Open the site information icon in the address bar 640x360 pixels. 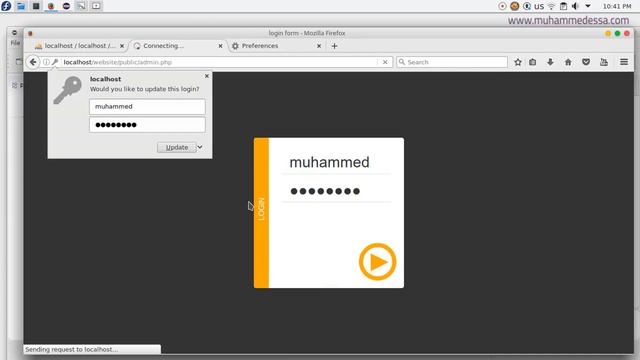coord(46,62)
